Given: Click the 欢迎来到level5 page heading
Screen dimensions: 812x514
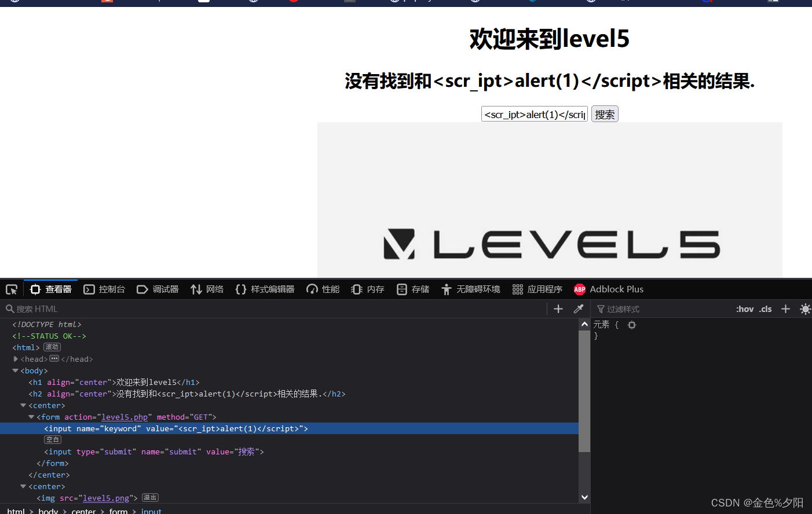Looking at the screenshot, I should point(550,39).
